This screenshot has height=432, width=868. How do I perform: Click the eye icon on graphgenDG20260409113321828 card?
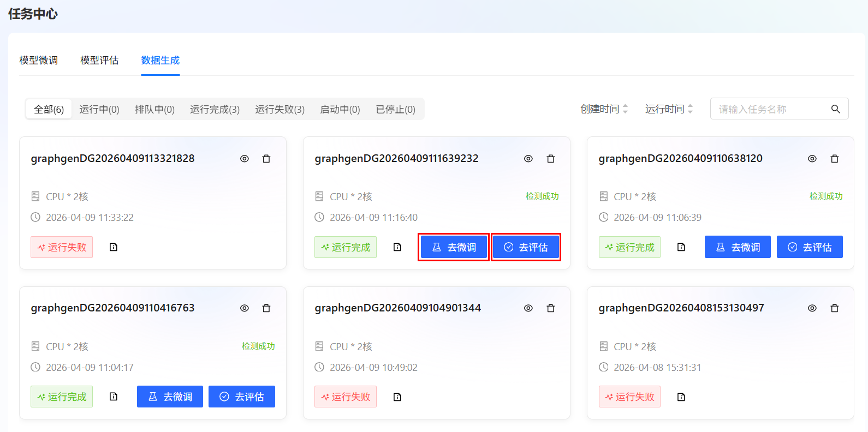click(245, 159)
